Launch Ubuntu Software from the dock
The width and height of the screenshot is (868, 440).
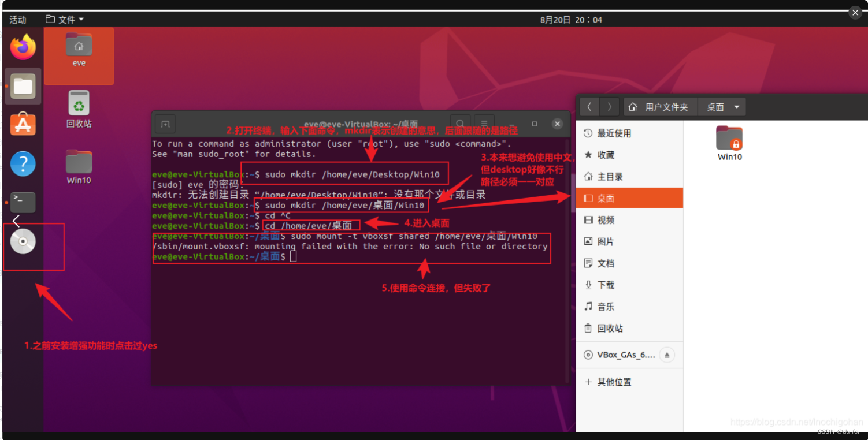(x=23, y=124)
